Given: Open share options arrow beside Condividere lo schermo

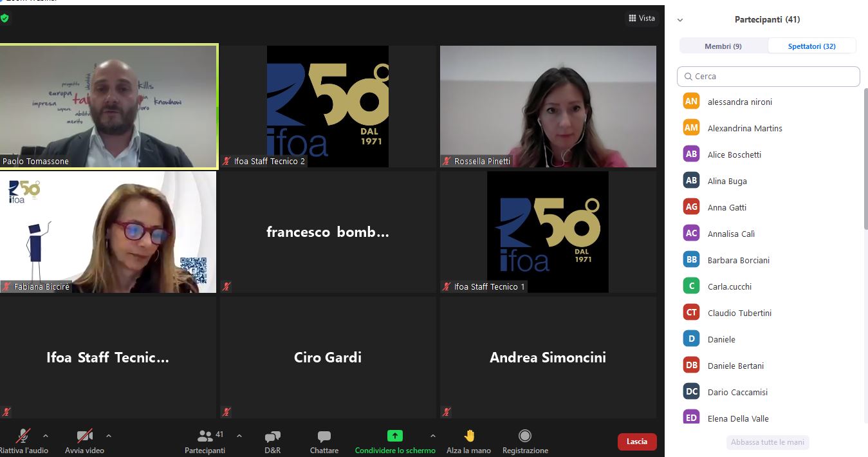Looking at the screenshot, I should click(433, 436).
